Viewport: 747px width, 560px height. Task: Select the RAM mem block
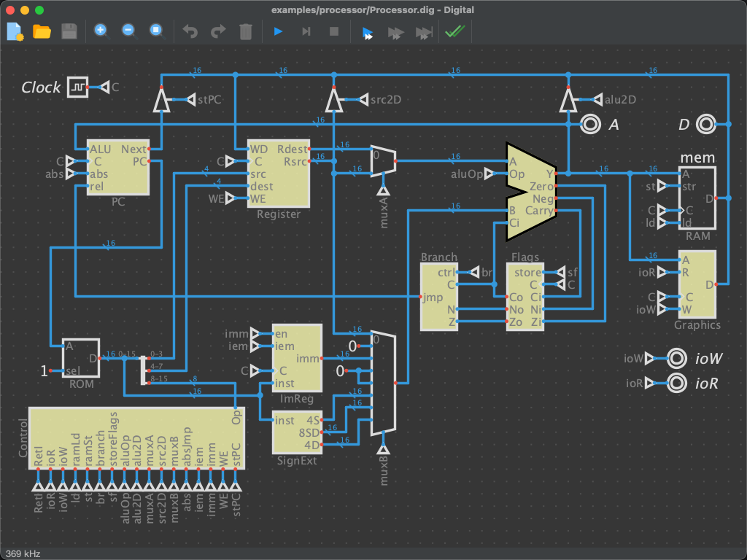click(x=697, y=198)
